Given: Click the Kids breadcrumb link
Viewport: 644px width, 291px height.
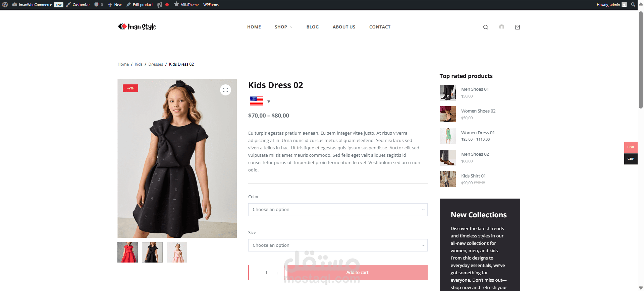Looking at the screenshot, I should (x=139, y=64).
